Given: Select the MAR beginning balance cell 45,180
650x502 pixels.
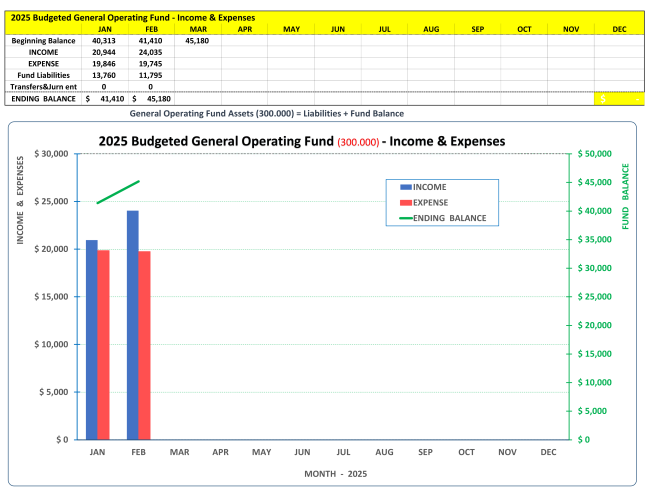Looking at the screenshot, I should pos(197,40).
